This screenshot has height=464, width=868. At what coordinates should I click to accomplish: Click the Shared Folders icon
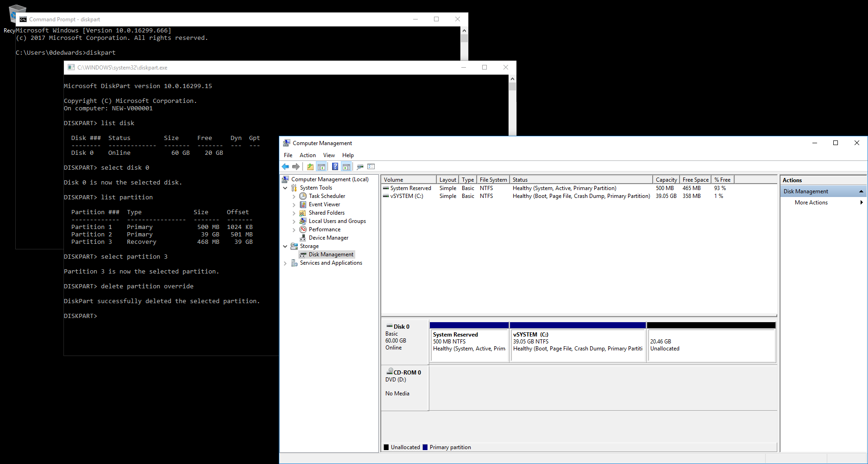(303, 213)
